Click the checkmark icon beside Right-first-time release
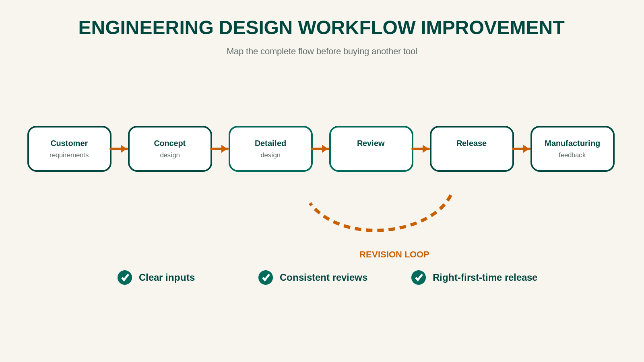This screenshot has width=644, height=362. click(x=419, y=278)
